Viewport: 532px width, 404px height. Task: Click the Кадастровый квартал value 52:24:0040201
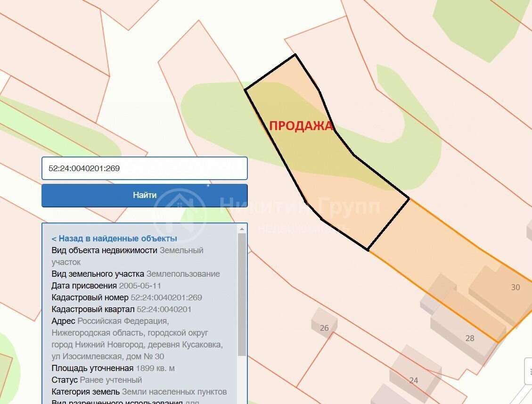164,309
